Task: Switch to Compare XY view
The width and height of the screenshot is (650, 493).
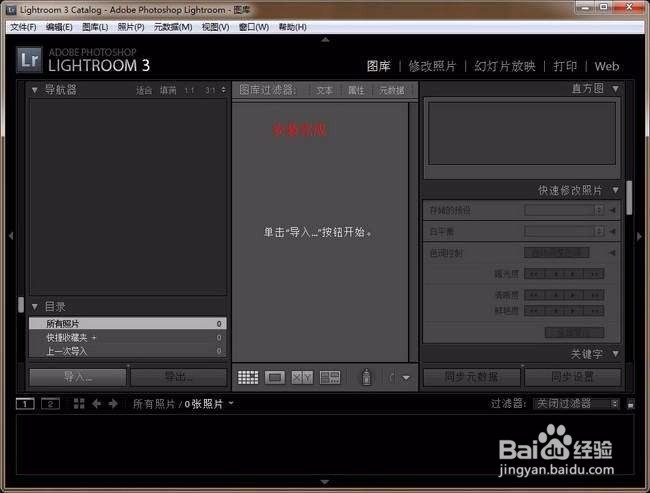Action: pos(302,377)
